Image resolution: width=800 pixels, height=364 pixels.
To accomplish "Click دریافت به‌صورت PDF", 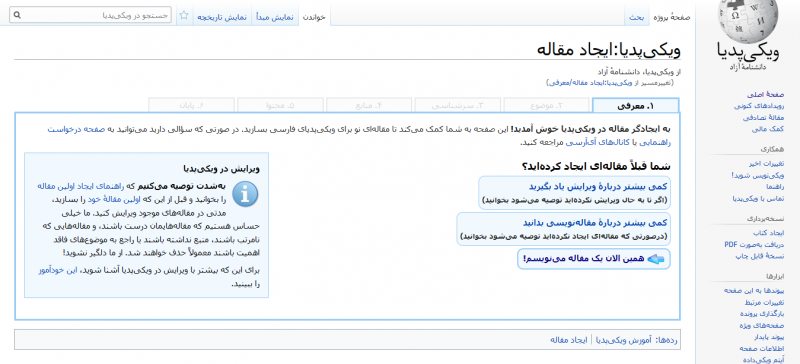I will click(x=755, y=245).
